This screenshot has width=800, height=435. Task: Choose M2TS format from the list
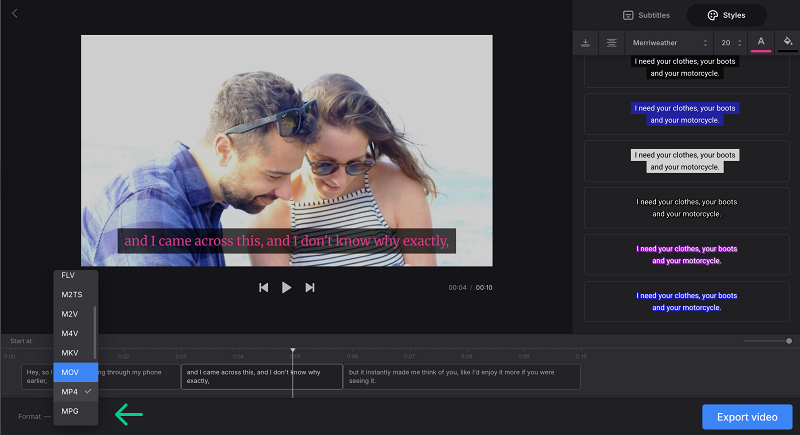76,295
